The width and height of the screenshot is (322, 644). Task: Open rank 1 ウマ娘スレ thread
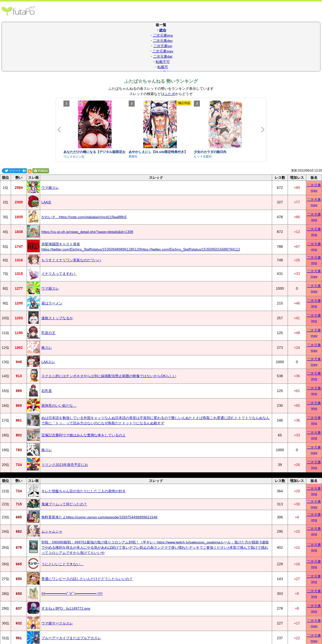50,188
